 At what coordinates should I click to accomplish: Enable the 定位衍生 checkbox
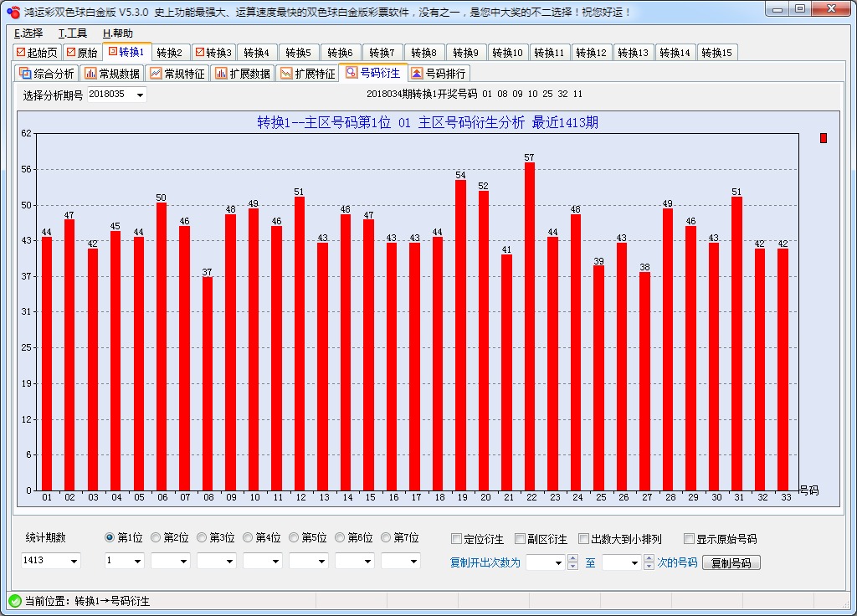point(456,539)
